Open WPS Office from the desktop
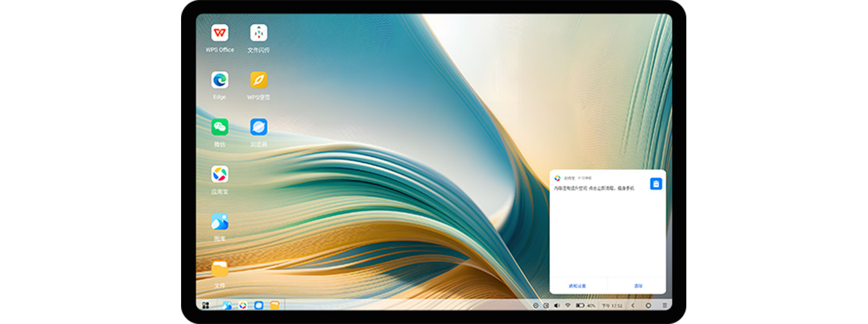 click(x=219, y=33)
